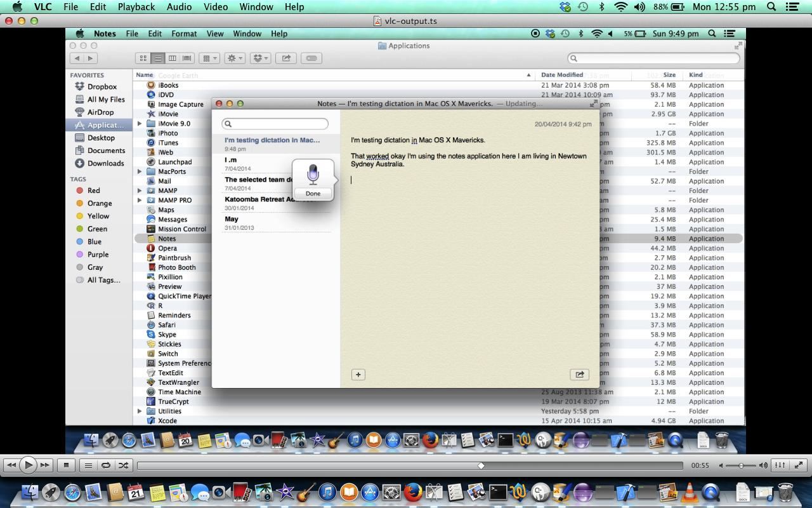This screenshot has height=508, width=812.
Task: Open App Store from the bottom Dock
Action: pos(370,491)
